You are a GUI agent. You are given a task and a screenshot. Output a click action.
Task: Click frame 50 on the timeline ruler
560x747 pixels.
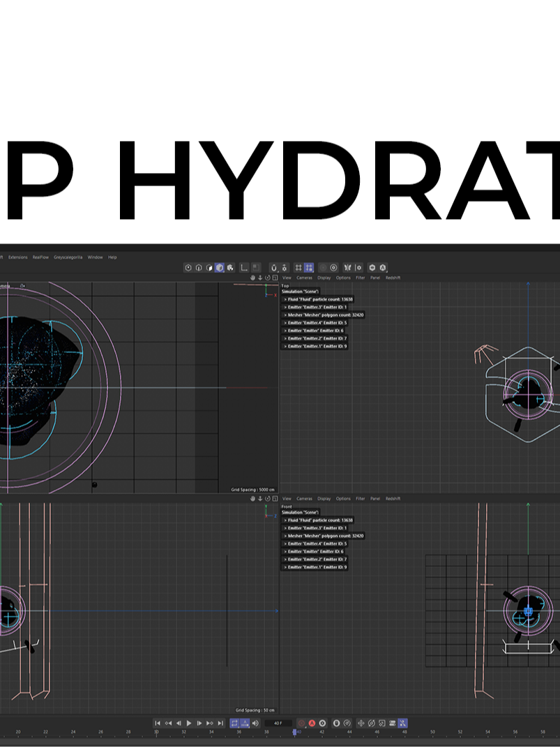[x=432, y=732]
